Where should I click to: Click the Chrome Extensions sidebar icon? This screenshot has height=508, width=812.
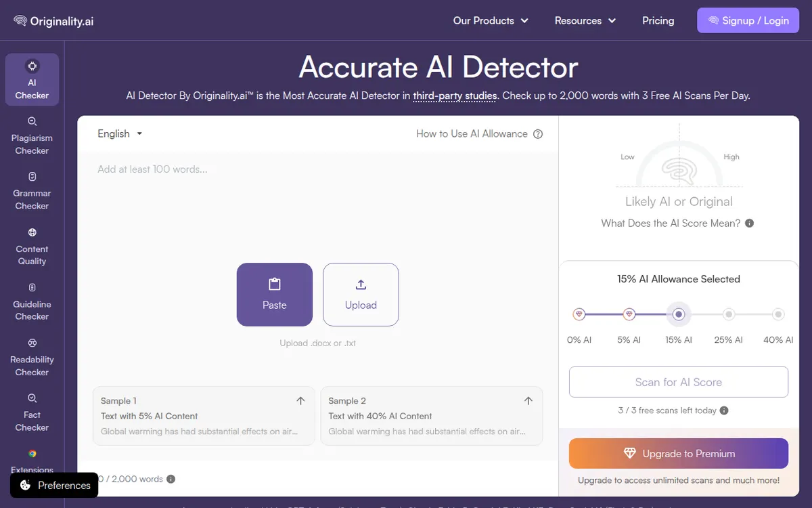pos(32,454)
